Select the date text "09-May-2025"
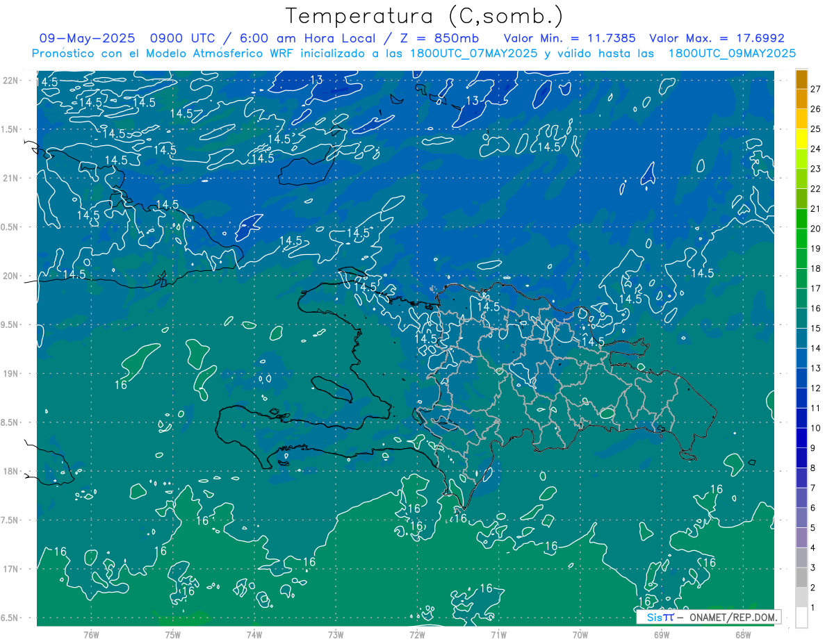This screenshot has width=834, height=644. coord(87,38)
